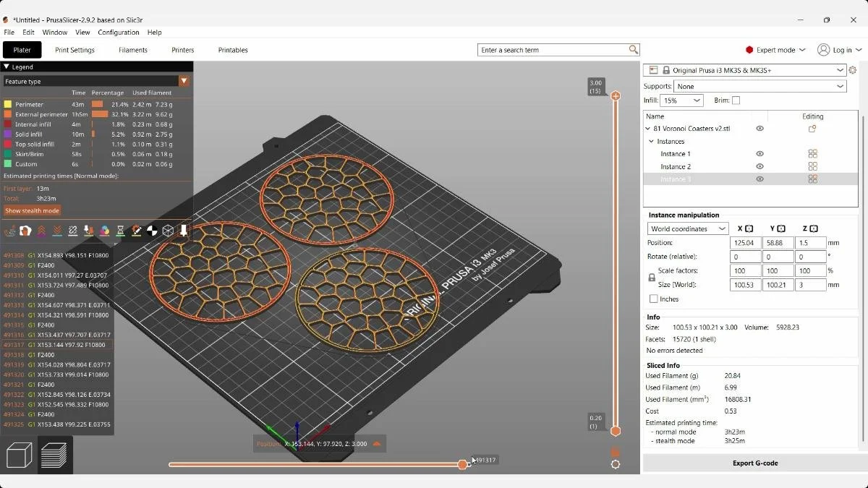Open the Log in account dropdown
The image size is (868, 488).
(x=839, y=50)
